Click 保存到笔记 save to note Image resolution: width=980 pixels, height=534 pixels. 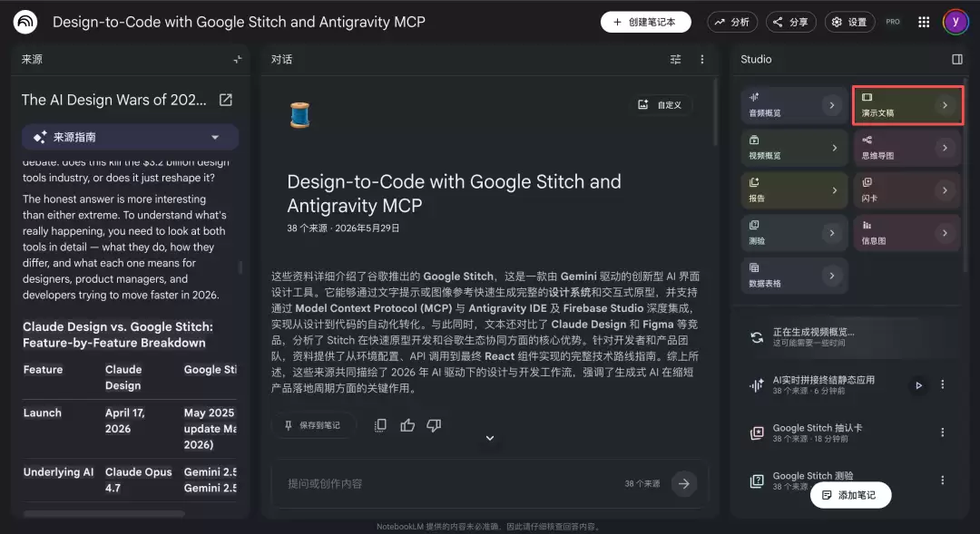(x=313, y=425)
